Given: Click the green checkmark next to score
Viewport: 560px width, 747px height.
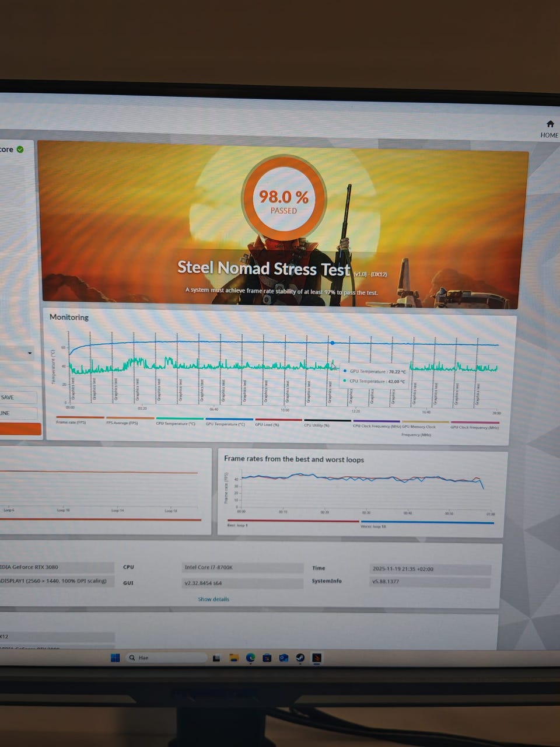Looking at the screenshot, I should (20, 149).
